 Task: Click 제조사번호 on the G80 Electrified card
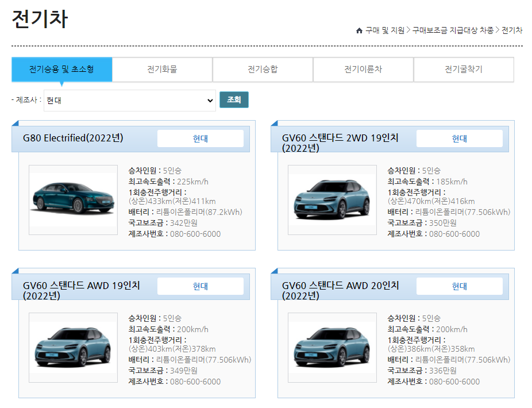(x=175, y=234)
